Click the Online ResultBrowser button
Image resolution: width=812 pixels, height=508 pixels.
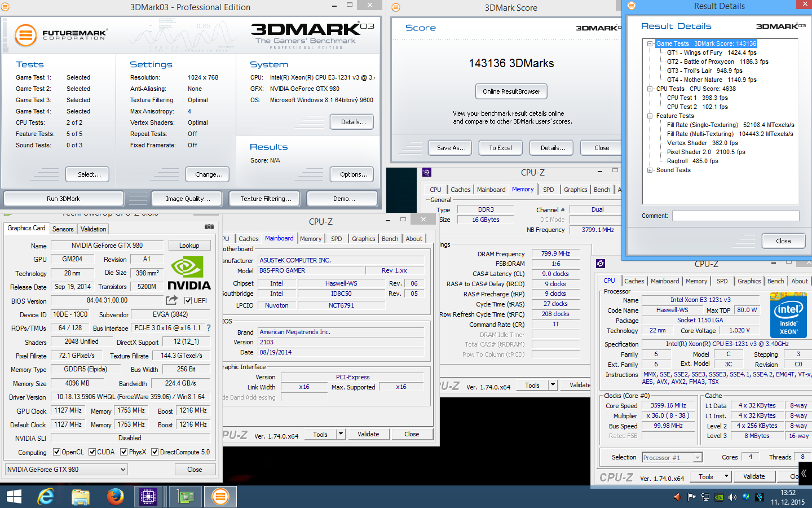511,91
